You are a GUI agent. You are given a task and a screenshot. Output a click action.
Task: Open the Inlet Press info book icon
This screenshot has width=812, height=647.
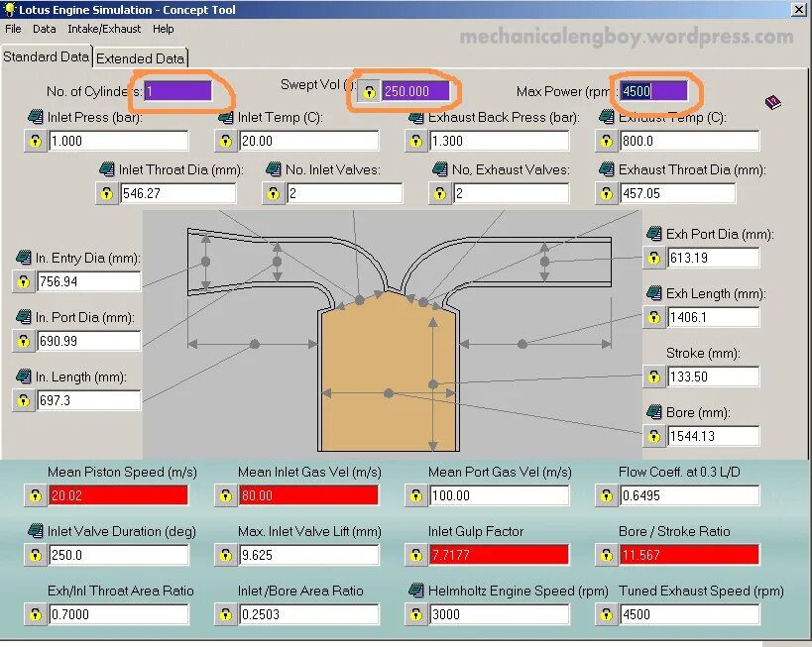click(x=36, y=117)
